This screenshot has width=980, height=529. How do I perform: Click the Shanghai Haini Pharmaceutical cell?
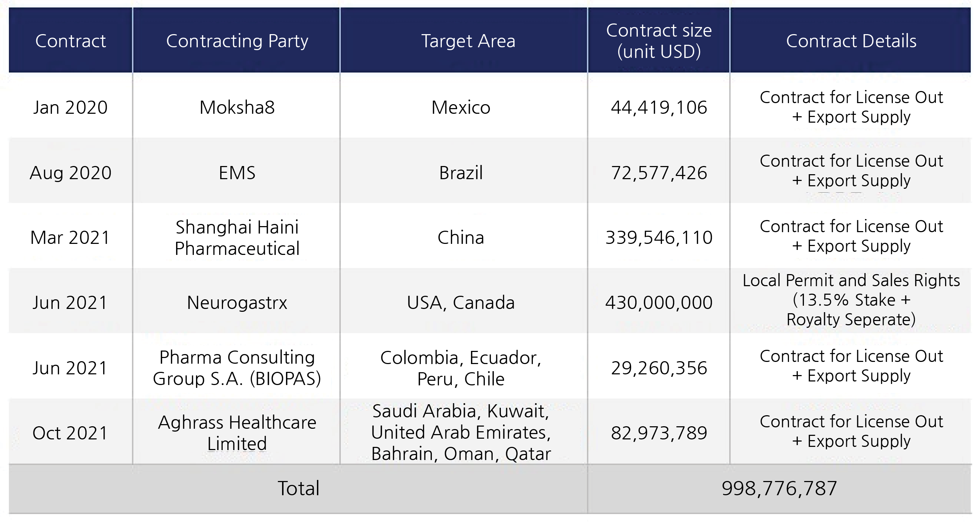(237, 238)
